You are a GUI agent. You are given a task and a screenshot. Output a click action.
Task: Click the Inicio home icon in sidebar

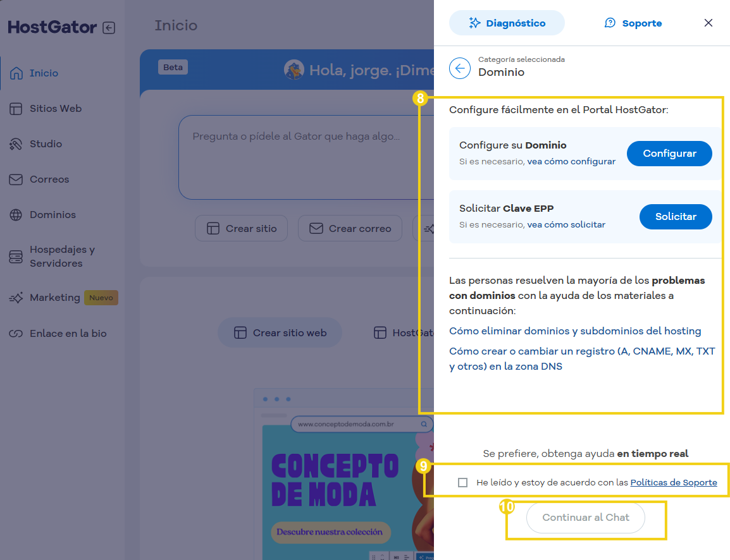(x=16, y=73)
